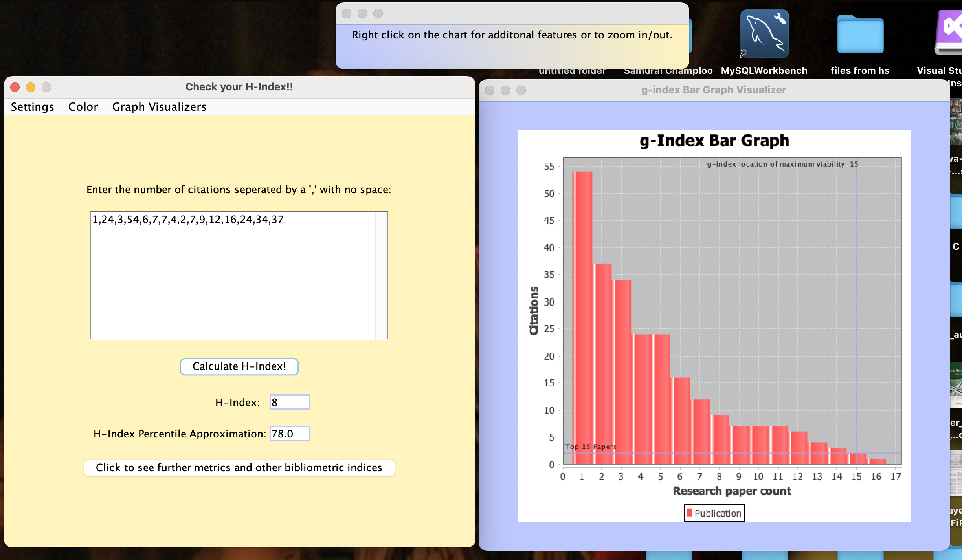Click the red Publication legend swatch
The height and width of the screenshot is (560, 962).
point(689,513)
